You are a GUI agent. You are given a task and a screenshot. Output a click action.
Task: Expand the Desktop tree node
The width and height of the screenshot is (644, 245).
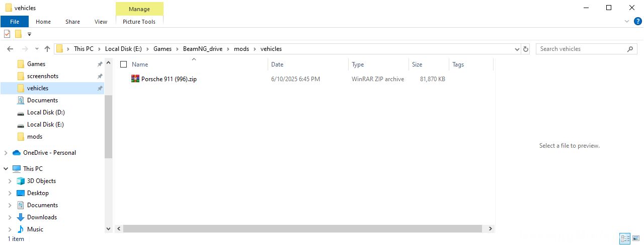coord(10,193)
